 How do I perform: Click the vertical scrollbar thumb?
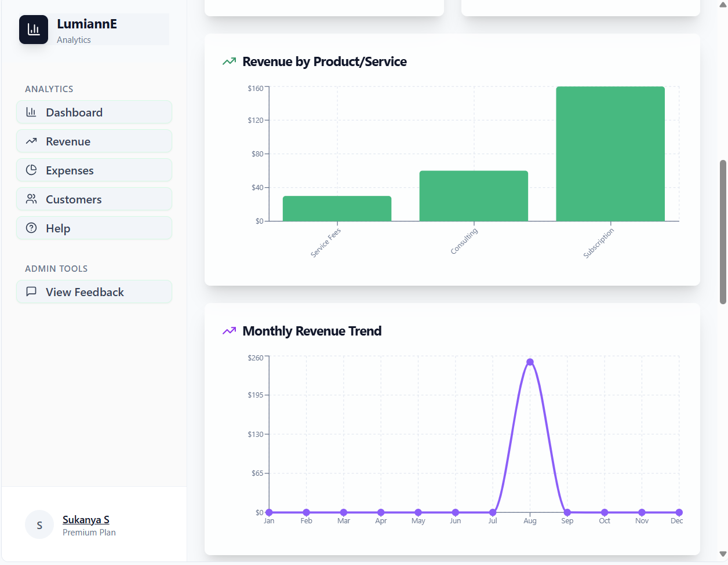click(723, 232)
